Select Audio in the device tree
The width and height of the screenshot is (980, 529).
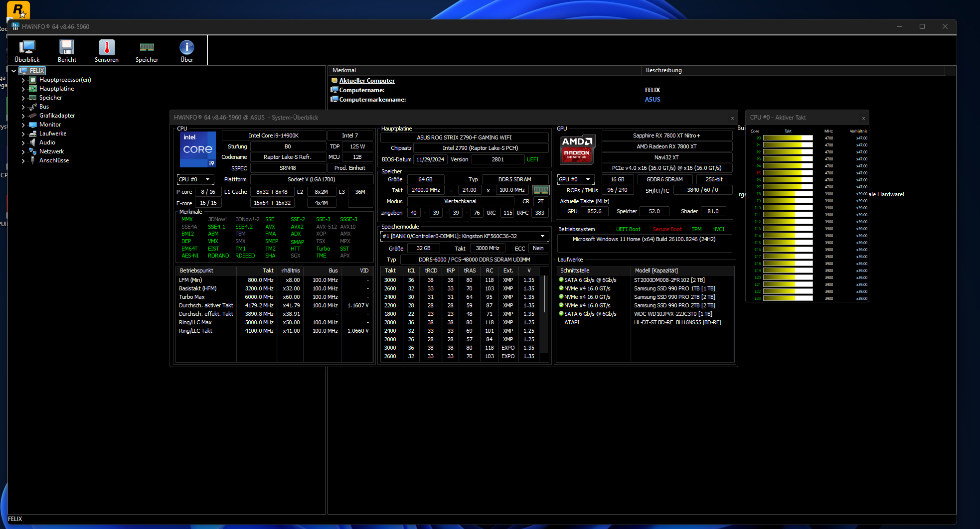coord(47,142)
